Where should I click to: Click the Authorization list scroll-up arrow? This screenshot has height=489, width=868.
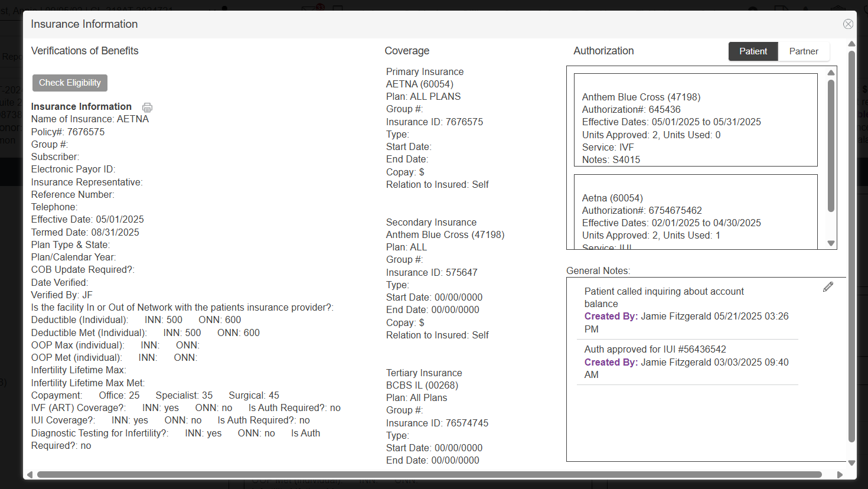[831, 73]
